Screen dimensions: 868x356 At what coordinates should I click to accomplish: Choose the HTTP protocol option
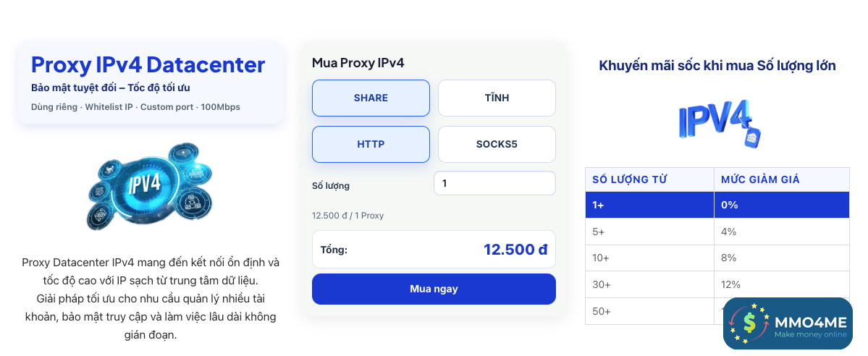371,144
